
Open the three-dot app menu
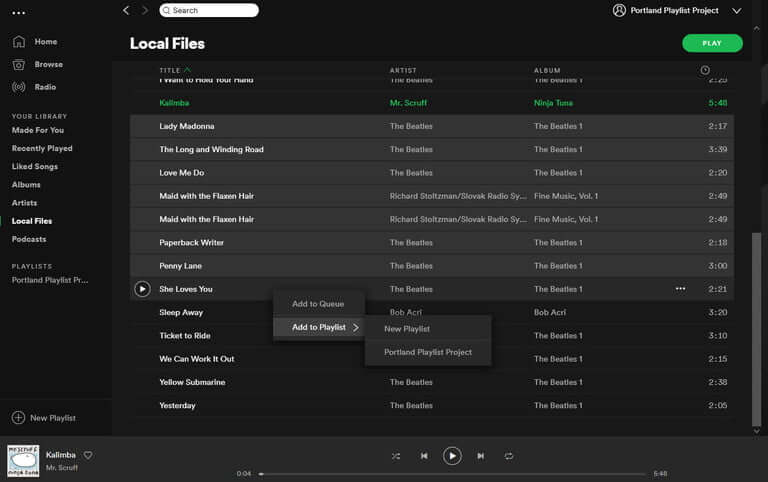point(19,13)
